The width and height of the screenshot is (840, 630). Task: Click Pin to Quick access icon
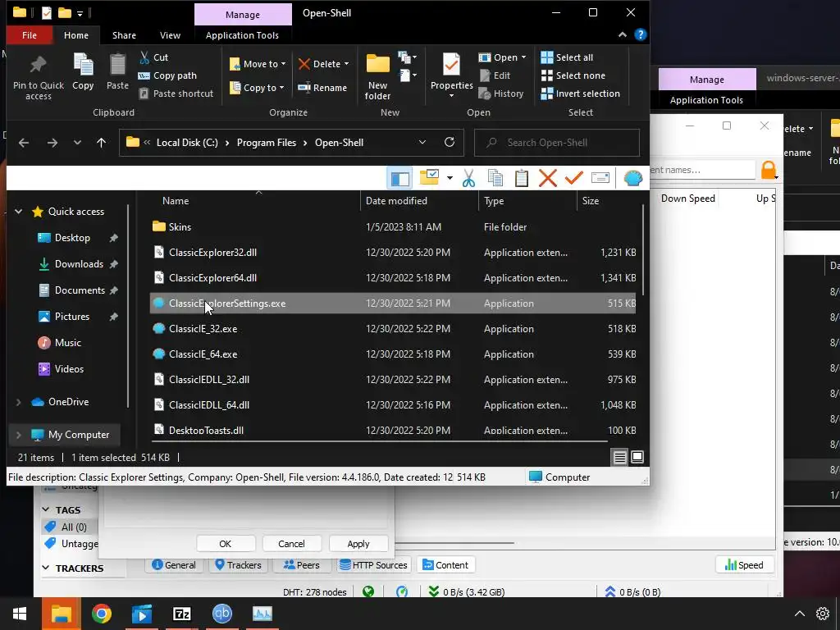tap(38, 65)
